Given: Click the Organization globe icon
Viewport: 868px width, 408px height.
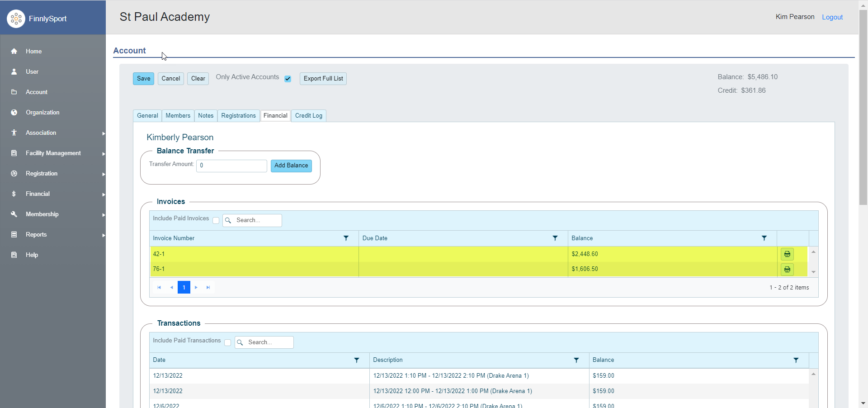Looking at the screenshot, I should (14, 112).
